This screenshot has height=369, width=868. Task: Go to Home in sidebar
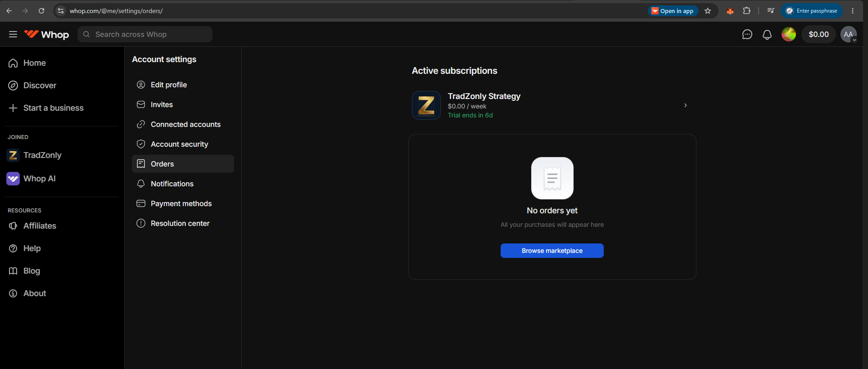35,63
